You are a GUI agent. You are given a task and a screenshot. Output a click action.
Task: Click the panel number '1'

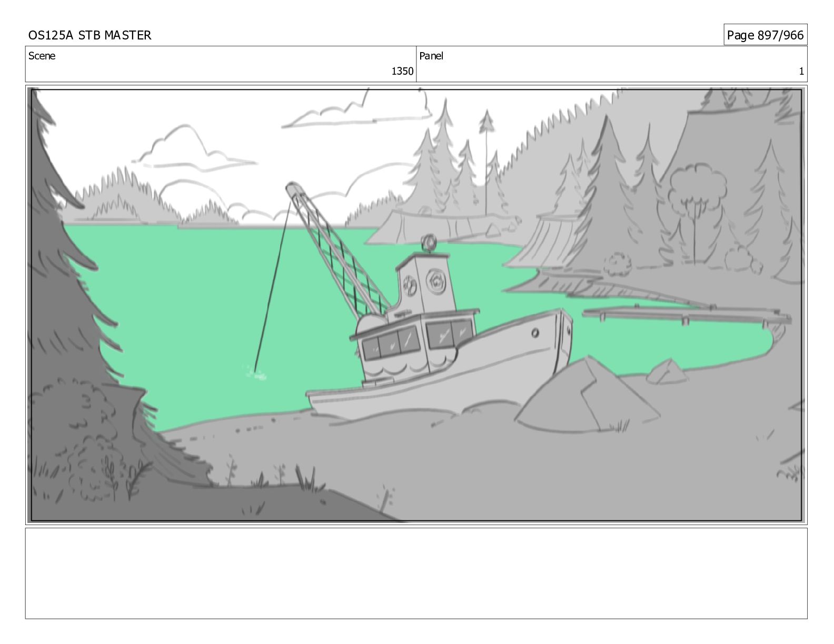[801, 72]
